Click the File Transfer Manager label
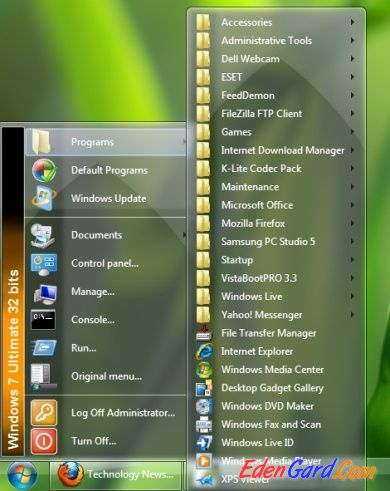Image resolution: width=390 pixels, height=491 pixels. coord(269,333)
